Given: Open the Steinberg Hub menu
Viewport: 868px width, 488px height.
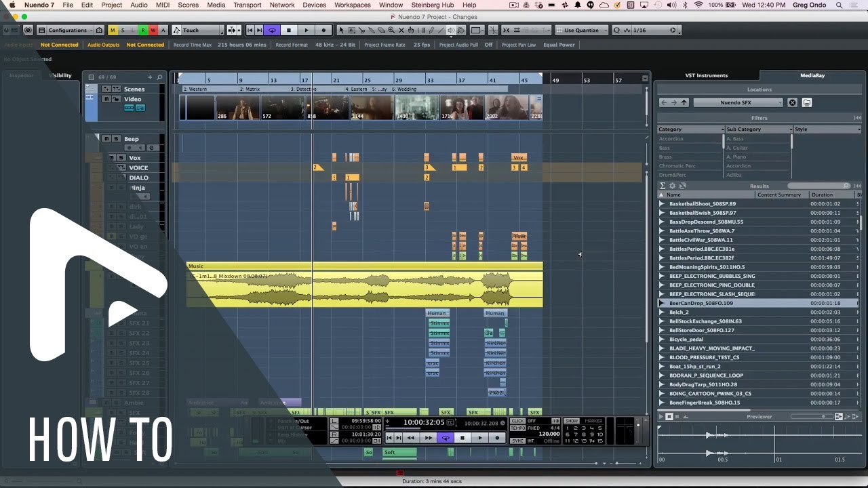Looking at the screenshot, I should click(x=433, y=5).
